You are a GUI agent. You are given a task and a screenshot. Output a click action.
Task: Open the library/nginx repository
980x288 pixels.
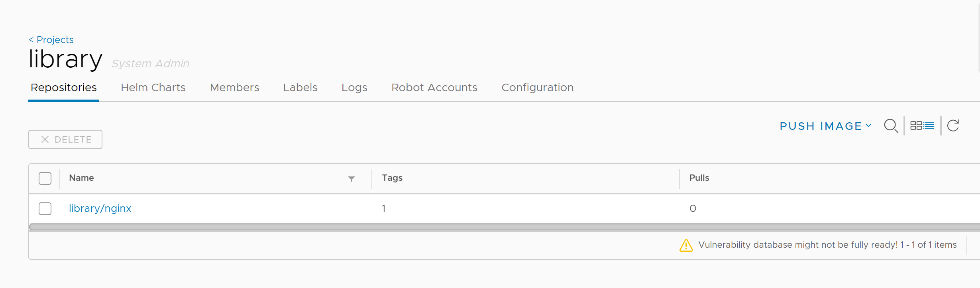(x=100, y=208)
